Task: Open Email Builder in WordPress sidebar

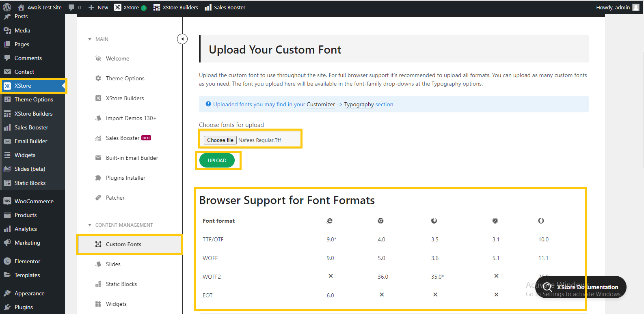Action: click(31, 141)
